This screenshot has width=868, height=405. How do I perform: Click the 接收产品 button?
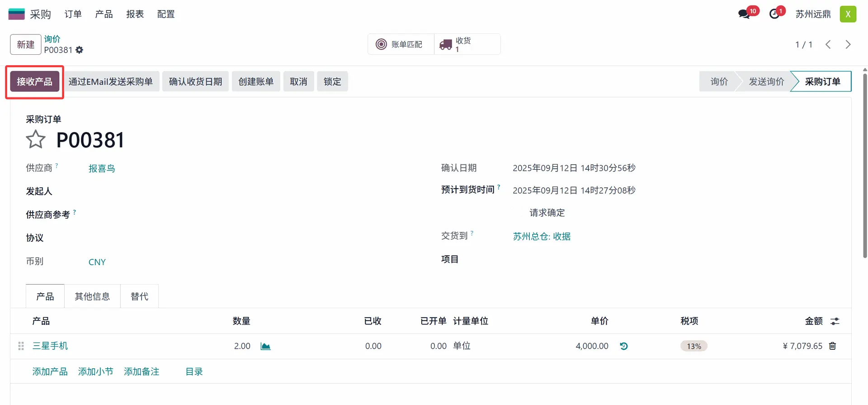[35, 81]
